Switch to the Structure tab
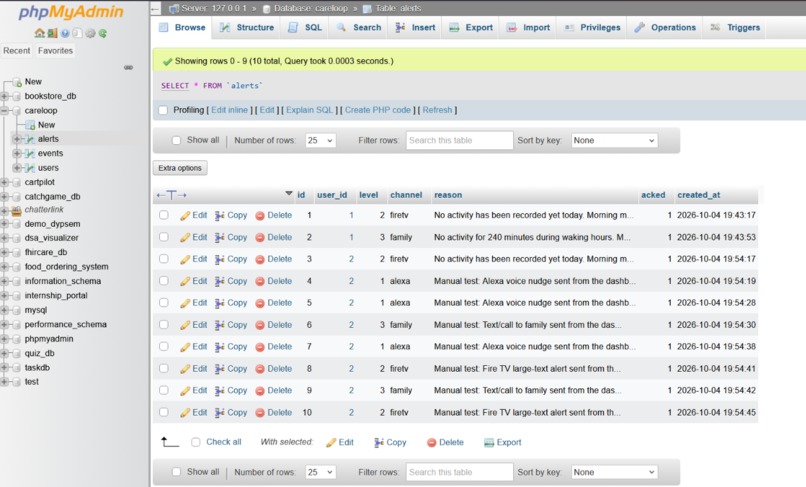The image size is (806, 487). click(247, 28)
